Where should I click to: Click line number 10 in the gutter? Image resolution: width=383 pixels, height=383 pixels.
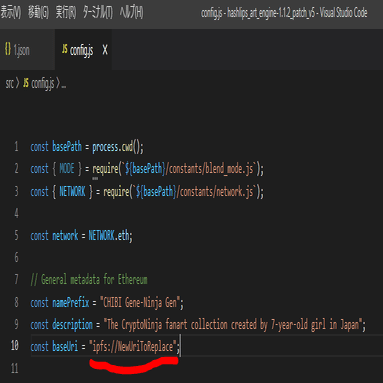point(14,345)
